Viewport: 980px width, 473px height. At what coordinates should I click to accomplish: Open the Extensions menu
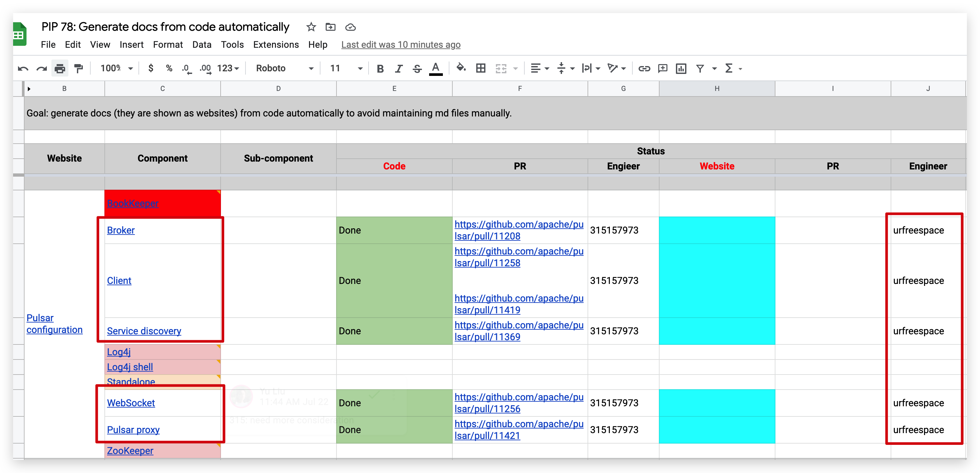[276, 45]
